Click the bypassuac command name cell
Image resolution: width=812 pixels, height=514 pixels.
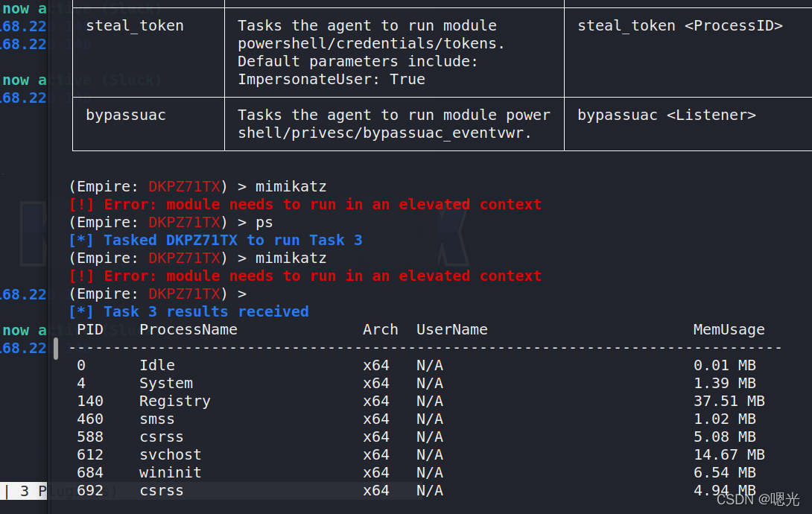[x=126, y=115]
